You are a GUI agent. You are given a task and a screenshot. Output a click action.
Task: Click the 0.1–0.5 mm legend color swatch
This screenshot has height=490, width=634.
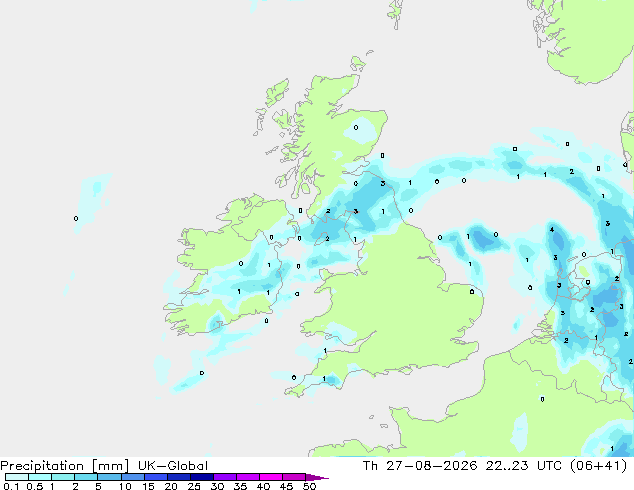pos(17,477)
